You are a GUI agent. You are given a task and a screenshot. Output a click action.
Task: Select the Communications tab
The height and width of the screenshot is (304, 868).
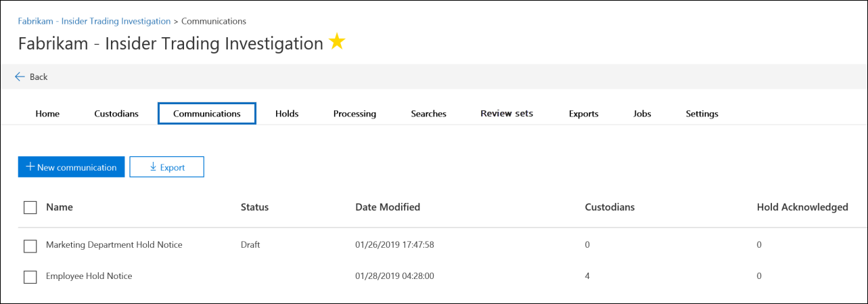(x=207, y=114)
